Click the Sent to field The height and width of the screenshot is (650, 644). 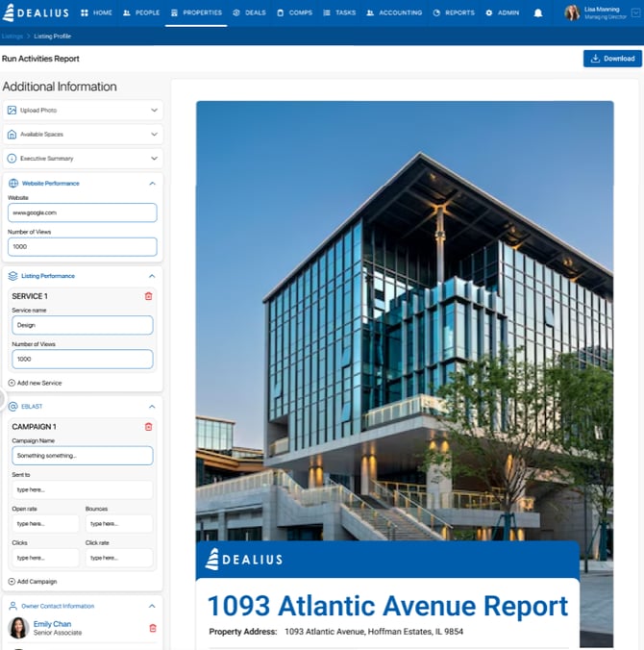click(x=83, y=489)
